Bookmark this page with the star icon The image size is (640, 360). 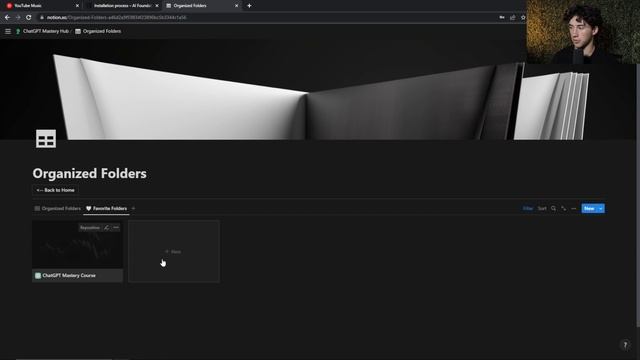click(x=523, y=18)
